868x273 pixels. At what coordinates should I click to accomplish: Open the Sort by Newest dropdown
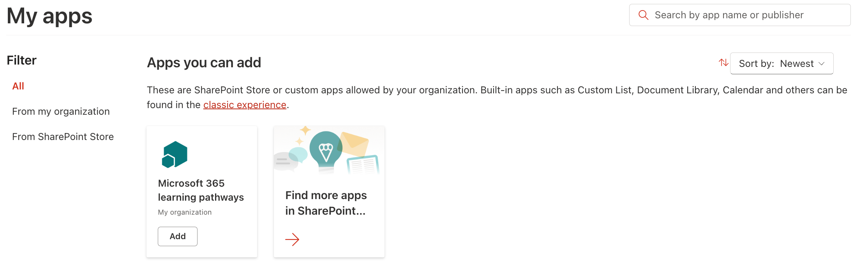(x=782, y=63)
